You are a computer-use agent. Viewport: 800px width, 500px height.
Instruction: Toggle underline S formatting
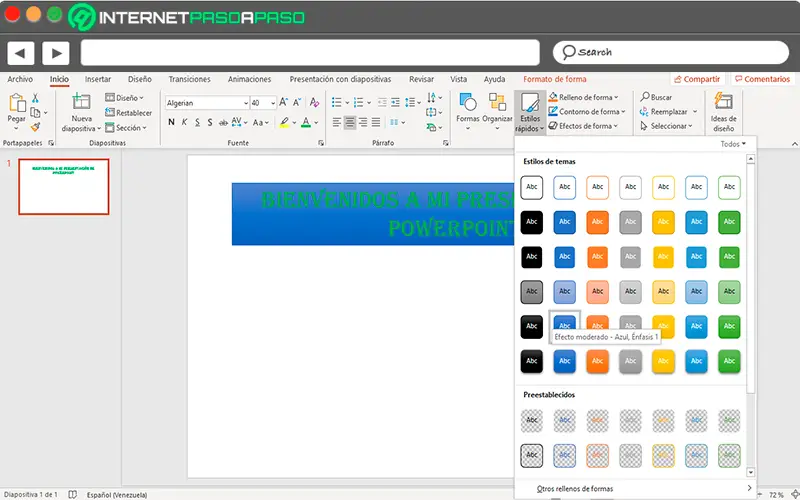(x=197, y=122)
